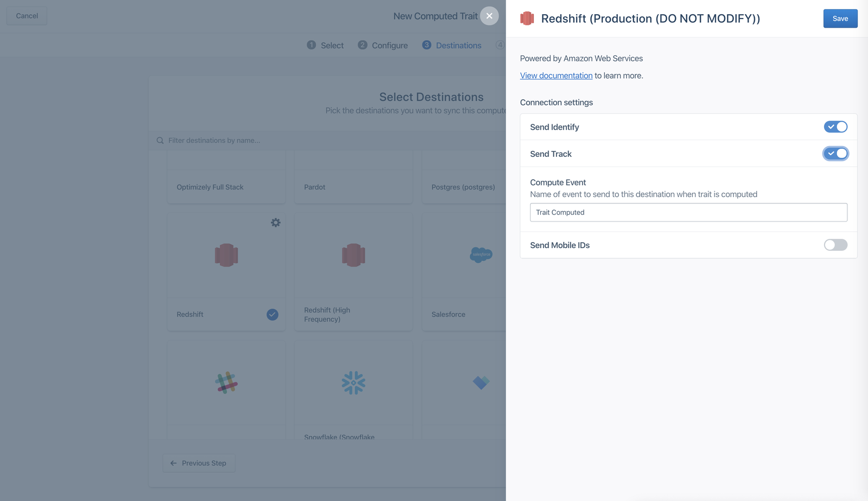Go to the Select step tab

[x=325, y=46]
